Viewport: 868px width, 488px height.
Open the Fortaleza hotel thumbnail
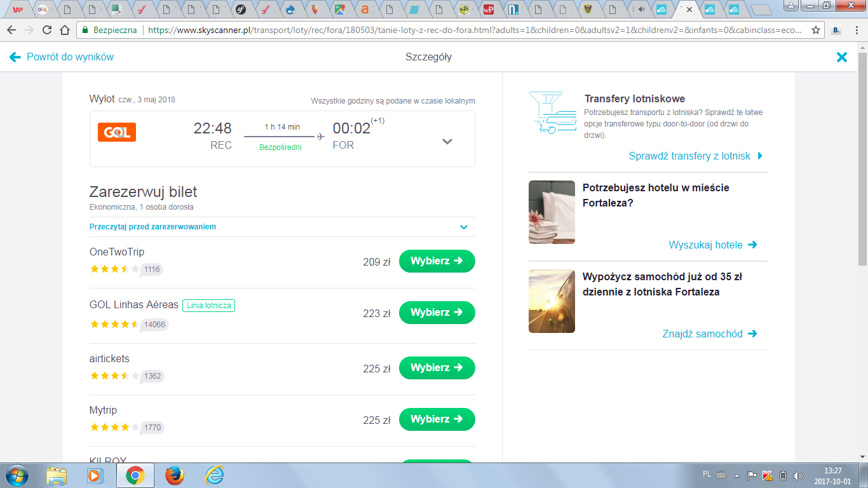click(552, 212)
